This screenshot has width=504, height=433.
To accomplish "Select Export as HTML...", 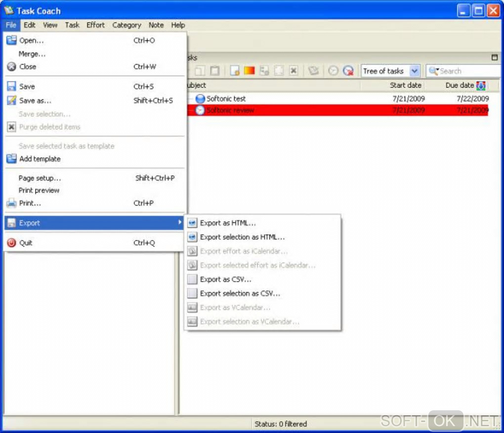I will pos(262,223).
